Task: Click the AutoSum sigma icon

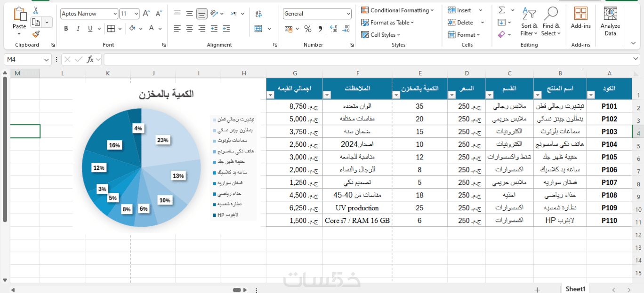Action: tap(501, 10)
